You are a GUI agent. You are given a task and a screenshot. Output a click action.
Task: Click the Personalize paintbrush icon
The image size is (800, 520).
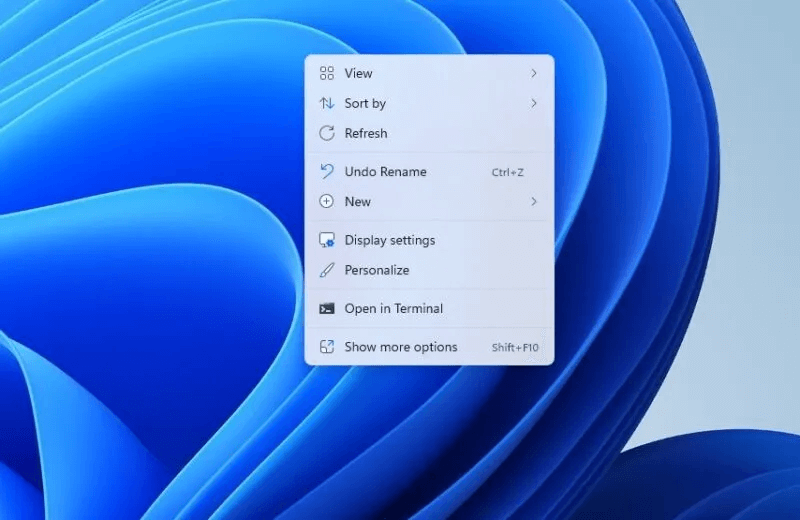(327, 270)
